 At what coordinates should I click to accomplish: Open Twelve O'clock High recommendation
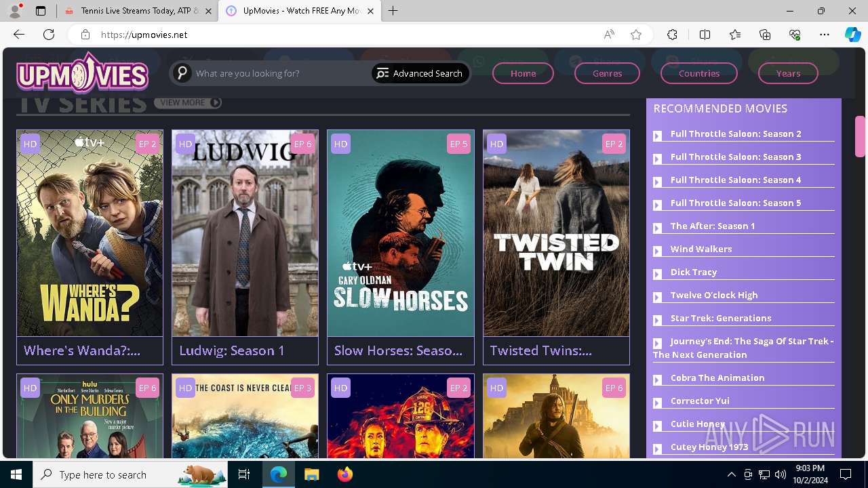pyautogui.click(x=714, y=295)
